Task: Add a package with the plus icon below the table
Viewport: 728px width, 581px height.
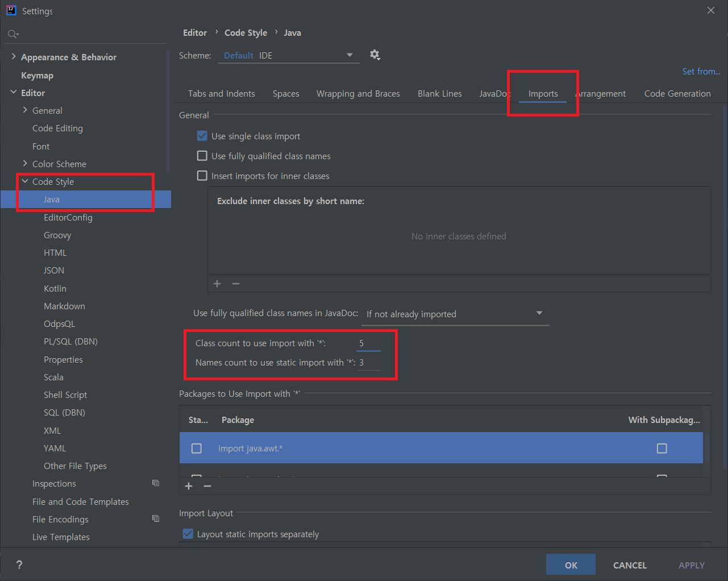Action: pyautogui.click(x=189, y=486)
